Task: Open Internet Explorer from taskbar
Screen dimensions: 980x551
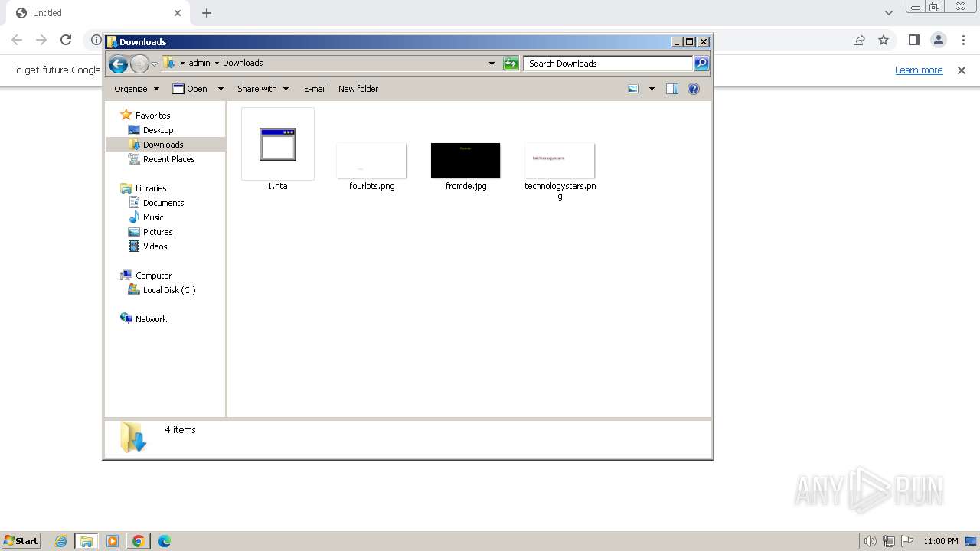Action: coord(61,541)
